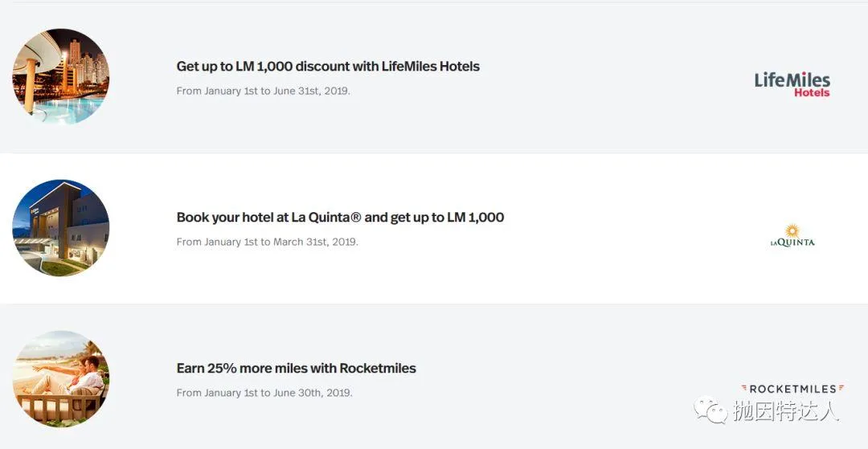Screen dimensions: 868x449
Task: Click the LifeMiles wordmark in the logo
Action: pos(792,80)
